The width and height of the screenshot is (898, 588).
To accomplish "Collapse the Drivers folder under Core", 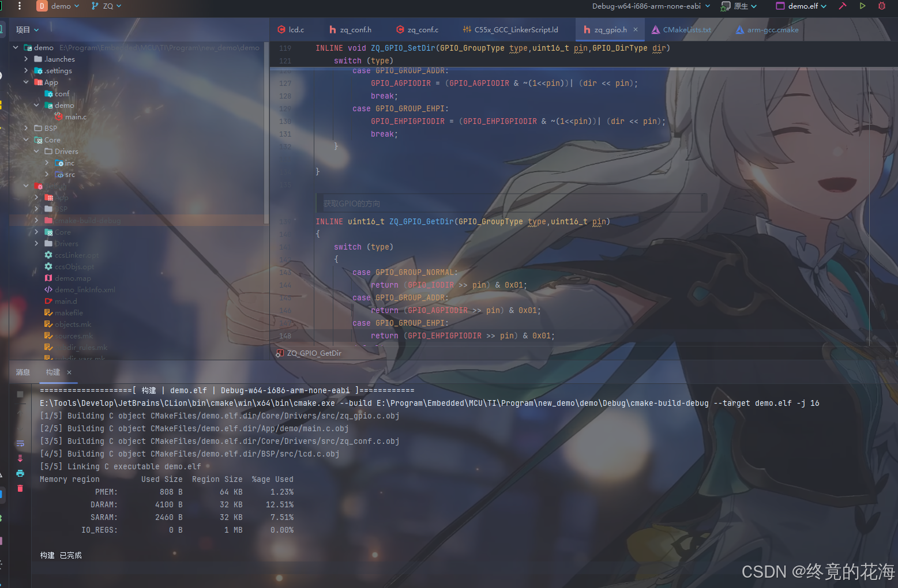I will tap(36, 151).
